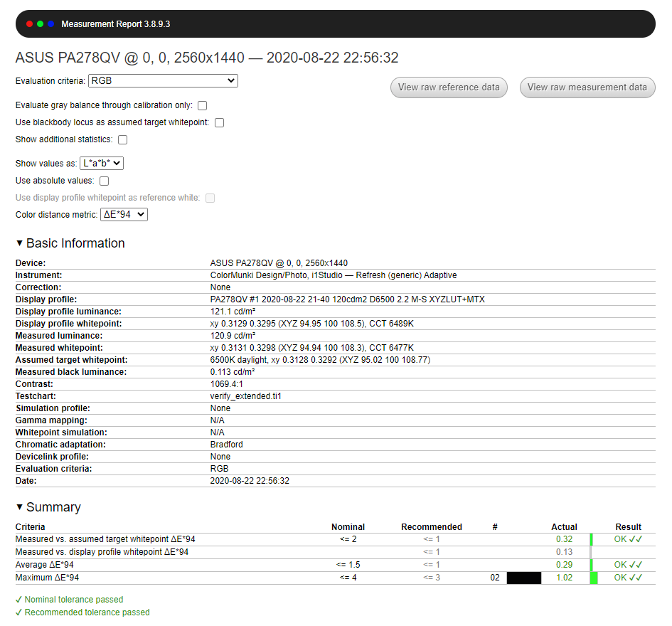This screenshot has width=672, height=626.
Task: Click the Actual value 0.13 for display profile whitepoint
Action: pos(564,552)
